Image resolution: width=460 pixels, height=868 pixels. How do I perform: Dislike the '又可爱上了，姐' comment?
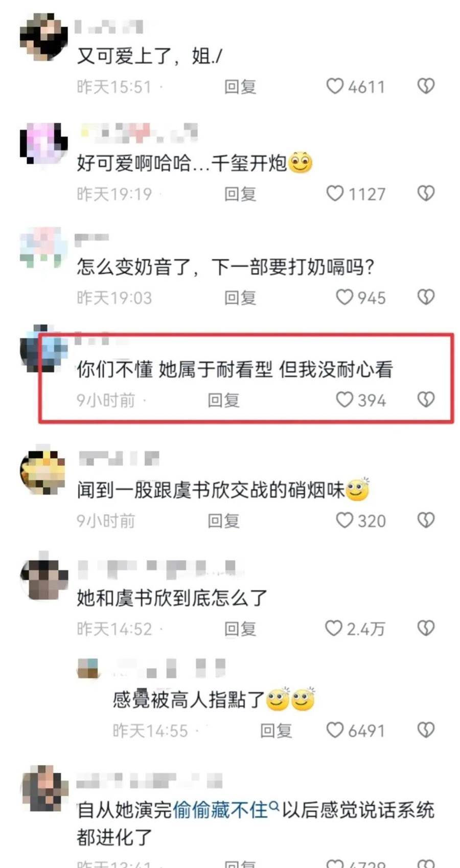pos(426,86)
